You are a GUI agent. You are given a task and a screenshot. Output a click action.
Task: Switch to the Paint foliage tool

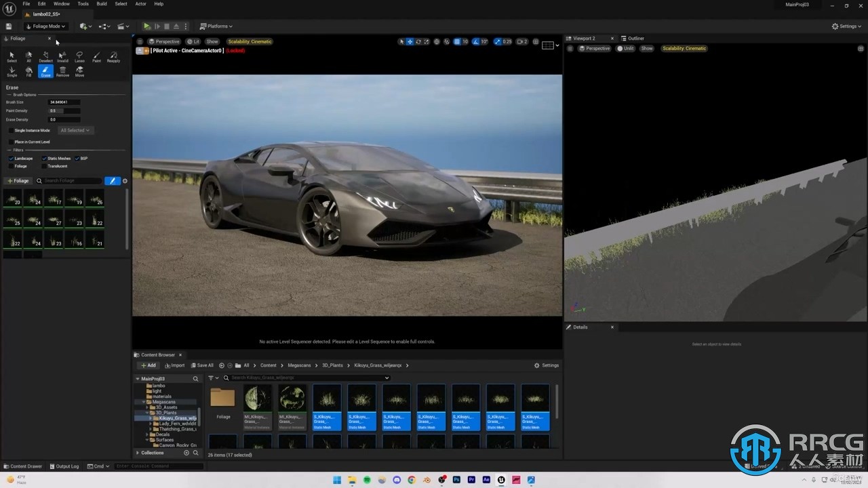pos(96,57)
